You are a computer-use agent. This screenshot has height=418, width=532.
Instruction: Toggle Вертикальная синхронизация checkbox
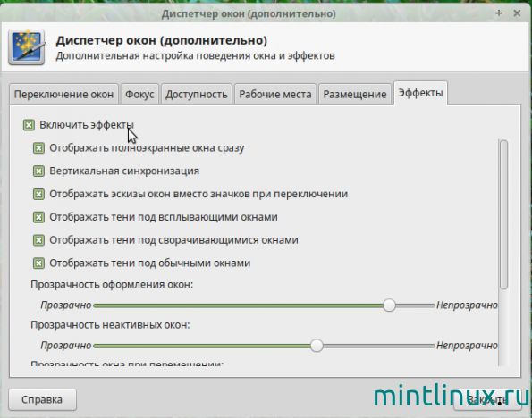coord(38,171)
